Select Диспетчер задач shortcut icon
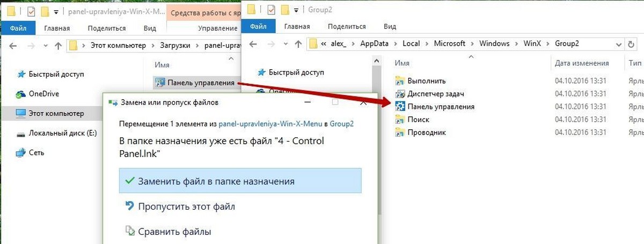 (400, 94)
